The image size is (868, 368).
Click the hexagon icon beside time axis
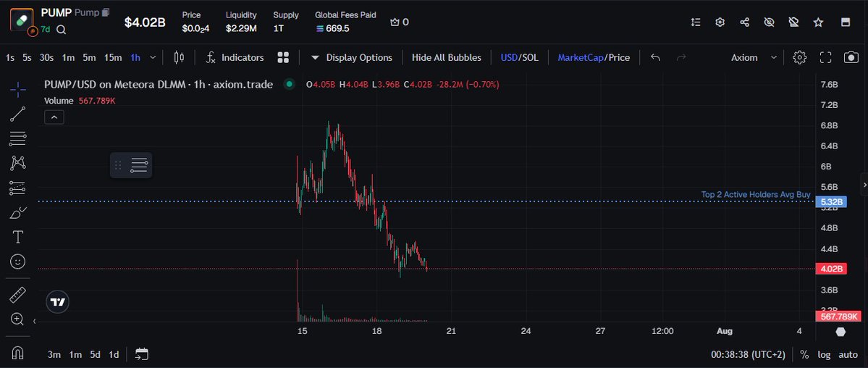841,332
